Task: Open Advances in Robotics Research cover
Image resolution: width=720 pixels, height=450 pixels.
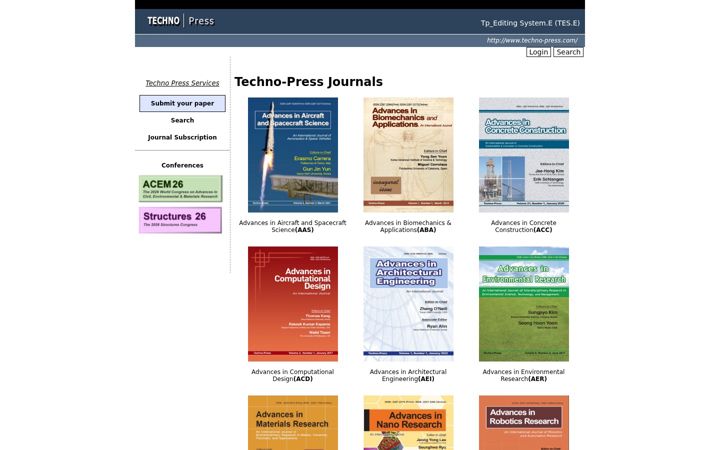Action: (x=524, y=422)
